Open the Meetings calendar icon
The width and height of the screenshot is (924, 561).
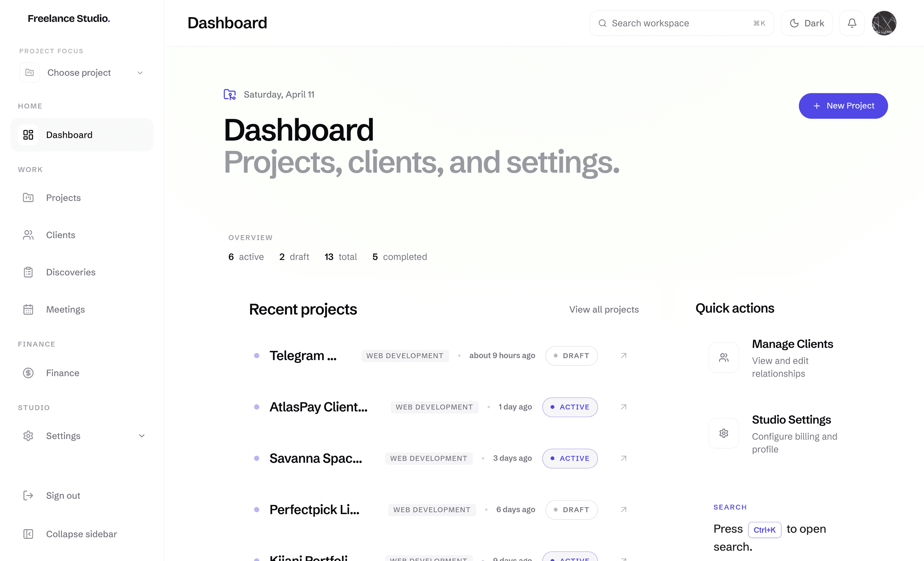28,309
